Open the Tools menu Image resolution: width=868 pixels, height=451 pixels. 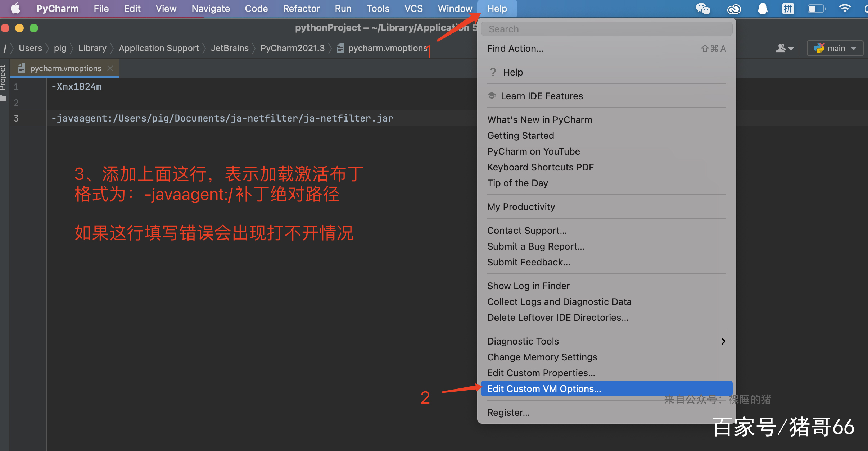378,8
